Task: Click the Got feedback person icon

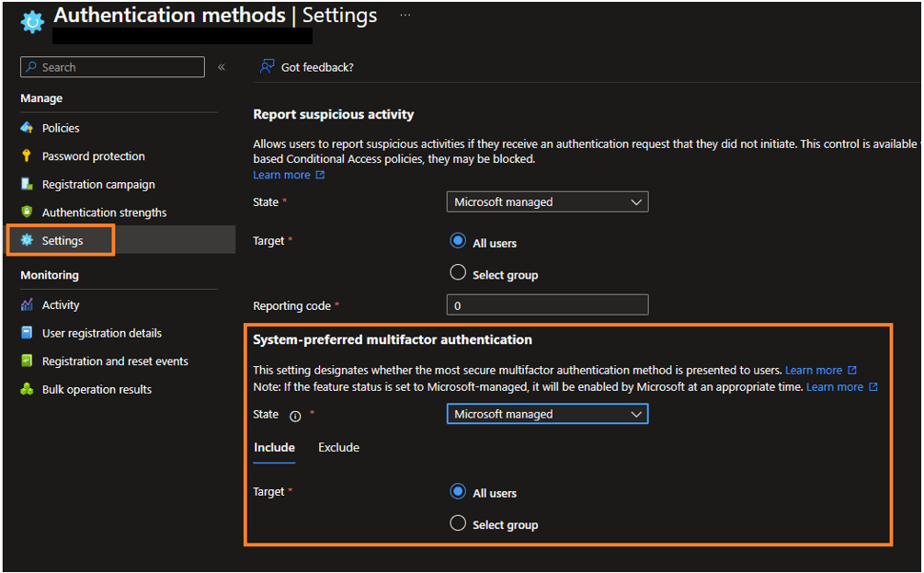Action: coord(267,66)
